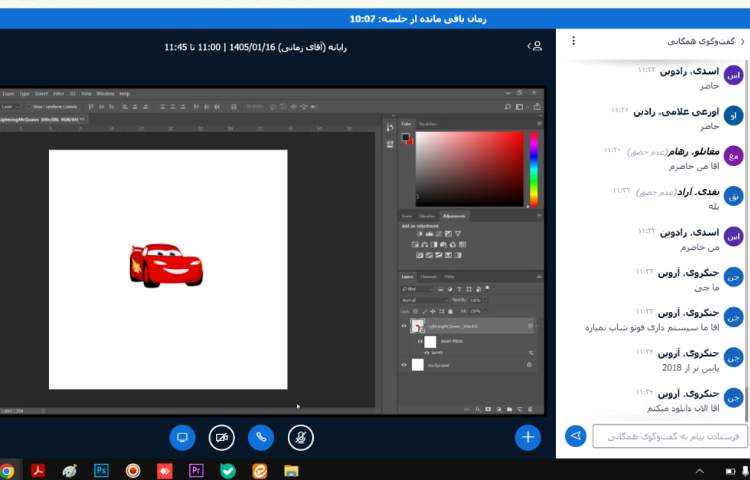Select the Adjustments panel tab

click(454, 216)
